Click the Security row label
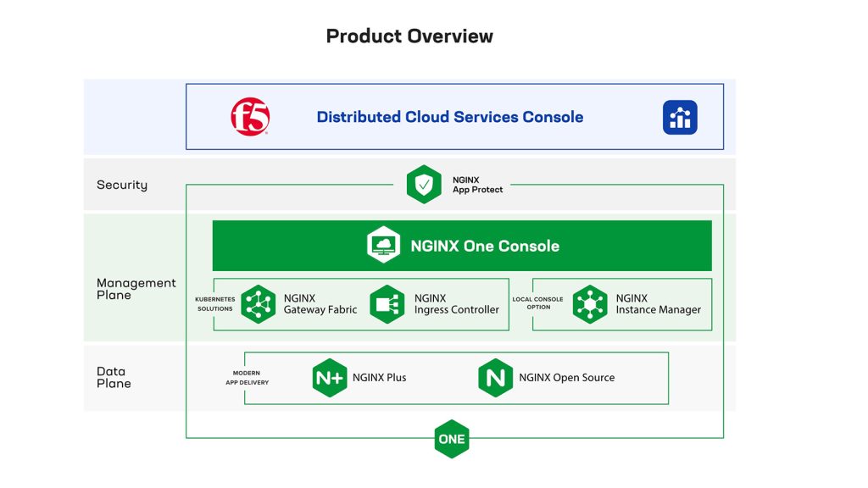The height and width of the screenshot is (488, 868). [x=122, y=185]
